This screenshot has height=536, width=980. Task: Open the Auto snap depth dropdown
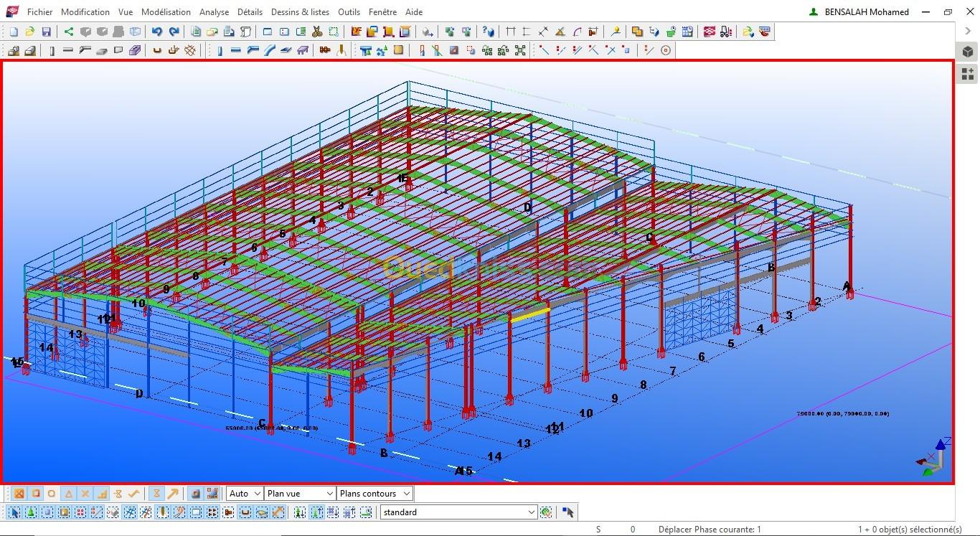click(245, 494)
